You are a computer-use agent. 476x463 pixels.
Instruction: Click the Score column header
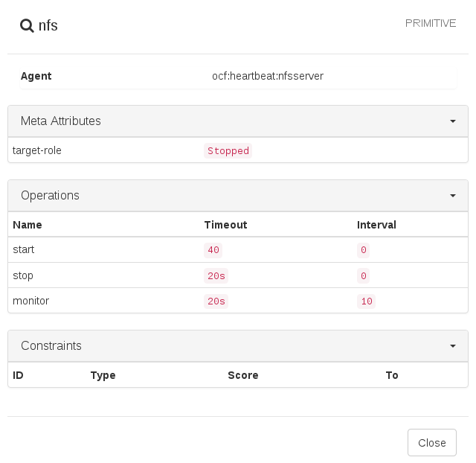click(243, 375)
